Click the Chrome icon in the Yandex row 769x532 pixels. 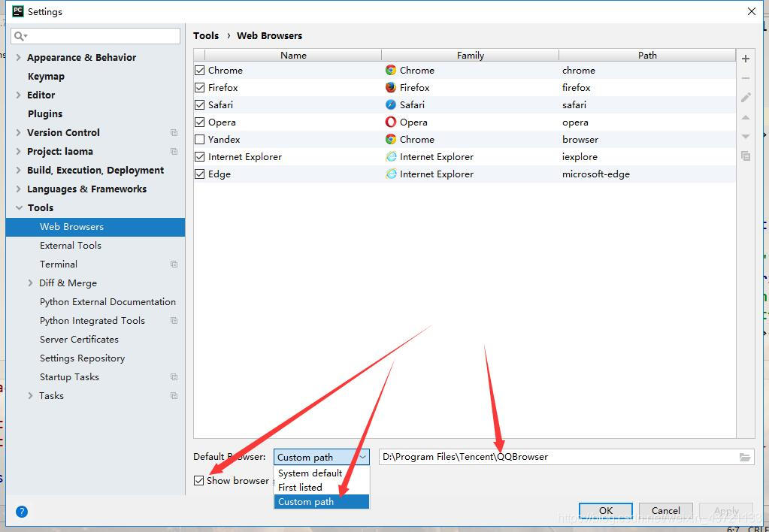(390, 139)
